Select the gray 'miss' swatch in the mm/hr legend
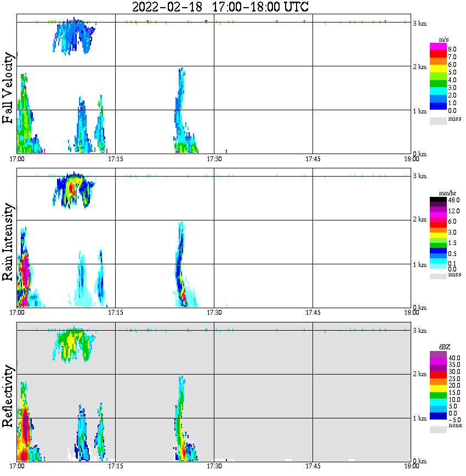This screenshot has width=466, height=476. (x=438, y=276)
